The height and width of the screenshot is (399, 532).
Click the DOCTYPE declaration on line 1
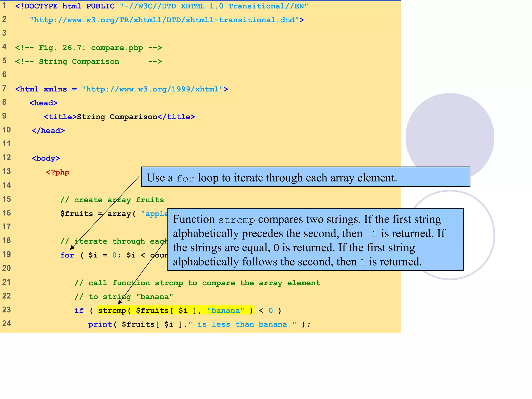pyautogui.click(x=162, y=6)
